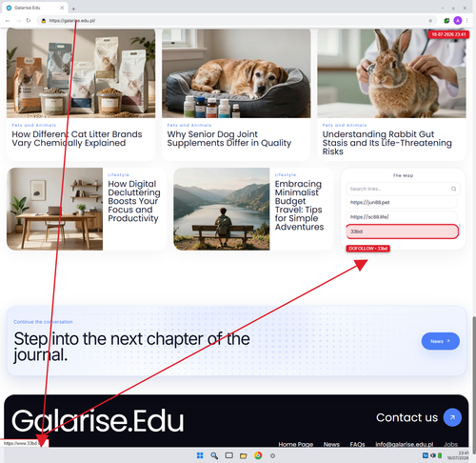Click the Galarise.Edu footer logo
Viewport: 476px width, 463px height.
coord(98,420)
